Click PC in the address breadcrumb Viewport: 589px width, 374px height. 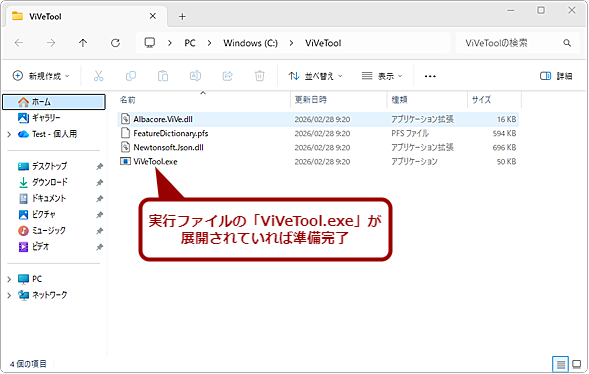(190, 43)
